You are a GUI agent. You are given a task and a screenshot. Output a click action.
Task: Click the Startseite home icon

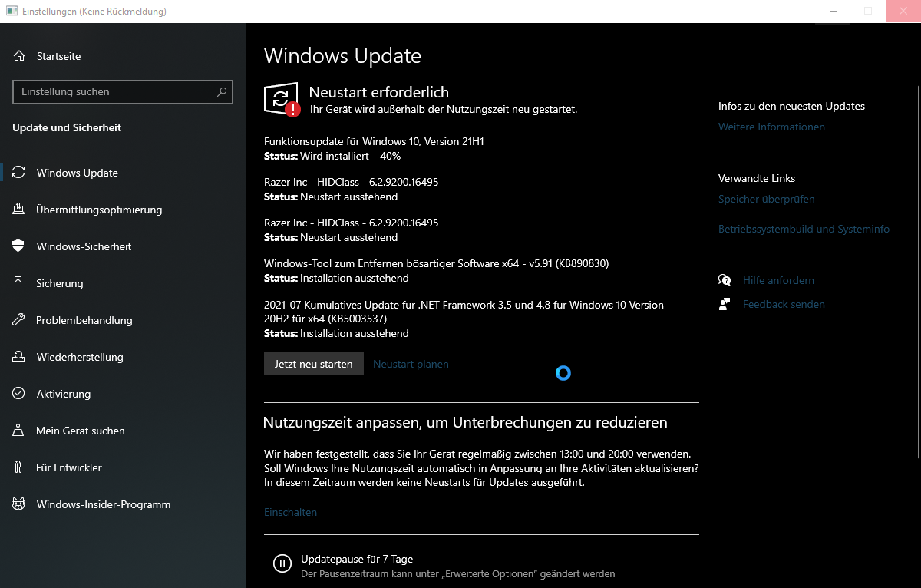click(x=19, y=56)
